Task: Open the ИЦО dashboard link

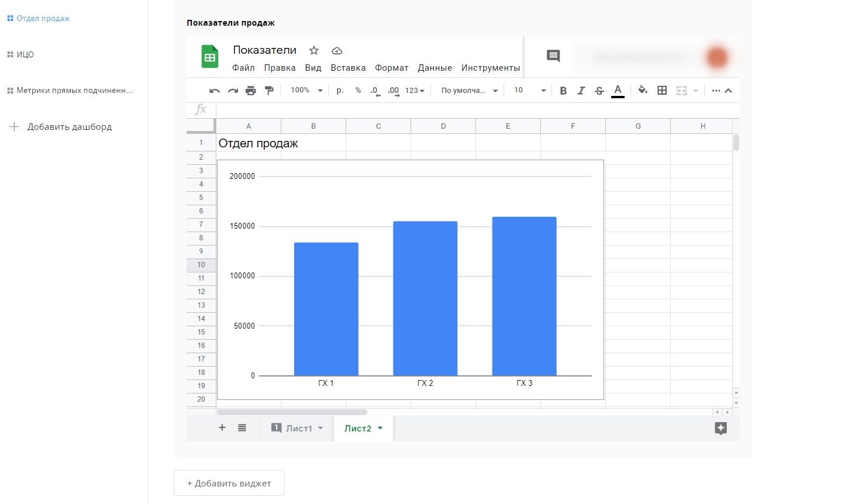Action: [x=25, y=54]
